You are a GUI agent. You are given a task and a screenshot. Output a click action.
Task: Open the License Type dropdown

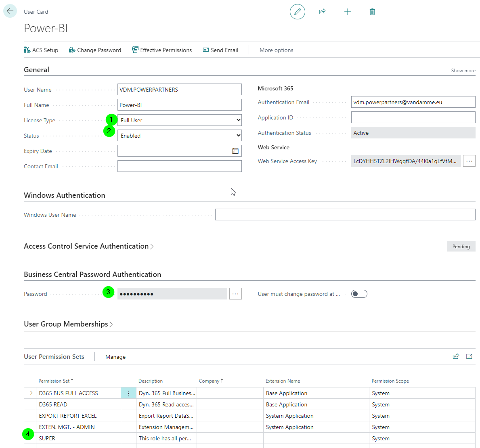[179, 120]
